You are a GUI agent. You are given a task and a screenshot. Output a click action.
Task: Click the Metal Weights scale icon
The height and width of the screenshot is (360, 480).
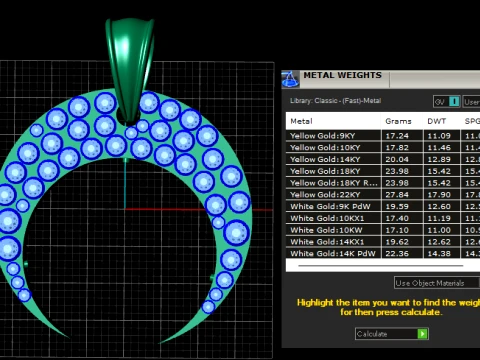tap(290, 79)
